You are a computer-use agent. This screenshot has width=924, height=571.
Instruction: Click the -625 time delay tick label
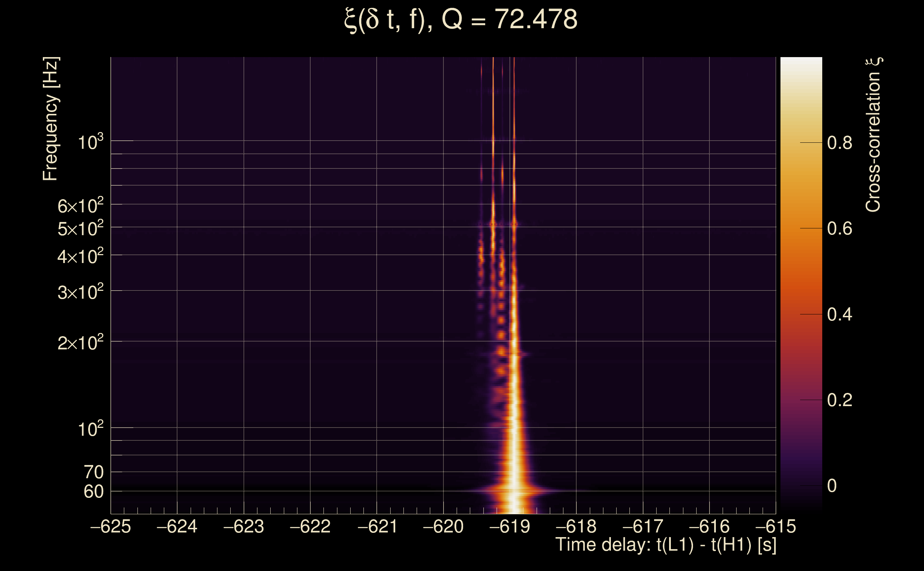tap(111, 526)
